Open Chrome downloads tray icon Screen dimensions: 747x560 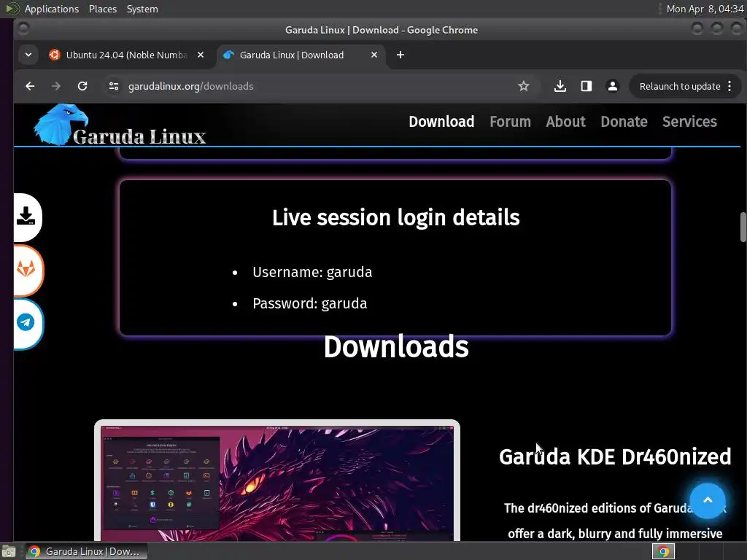coord(560,86)
